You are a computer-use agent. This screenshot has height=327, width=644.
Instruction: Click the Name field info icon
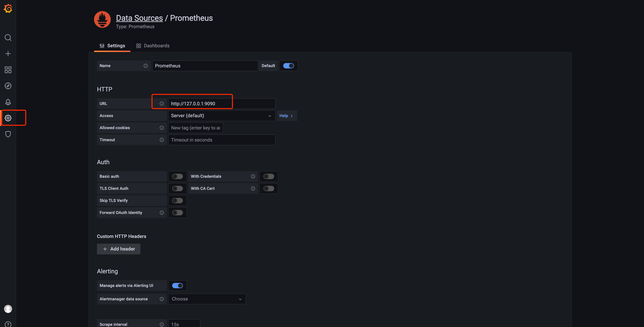pos(145,65)
